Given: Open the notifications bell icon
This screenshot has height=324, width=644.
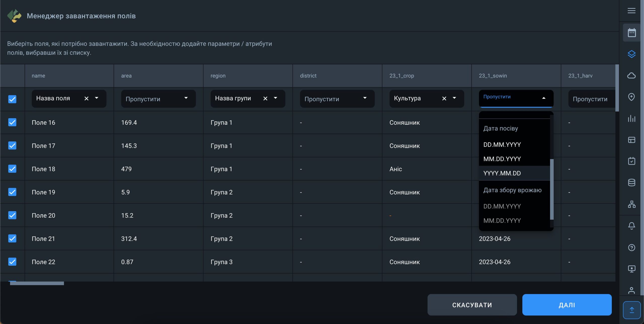Looking at the screenshot, I should 631,226.
